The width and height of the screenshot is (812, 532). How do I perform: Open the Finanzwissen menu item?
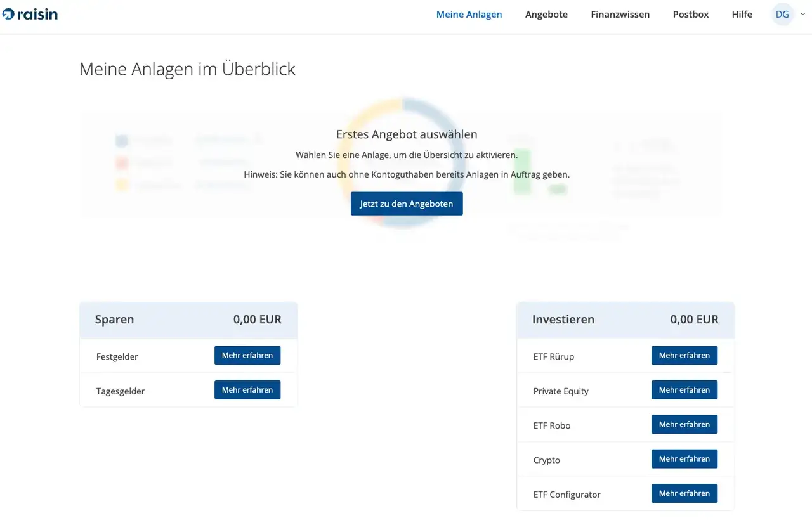(620, 14)
